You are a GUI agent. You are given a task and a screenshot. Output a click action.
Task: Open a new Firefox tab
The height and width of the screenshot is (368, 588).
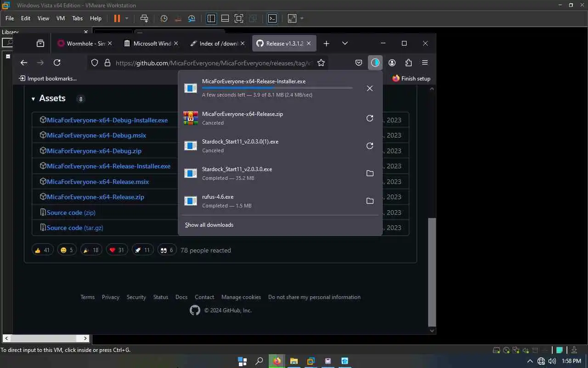pyautogui.click(x=326, y=43)
